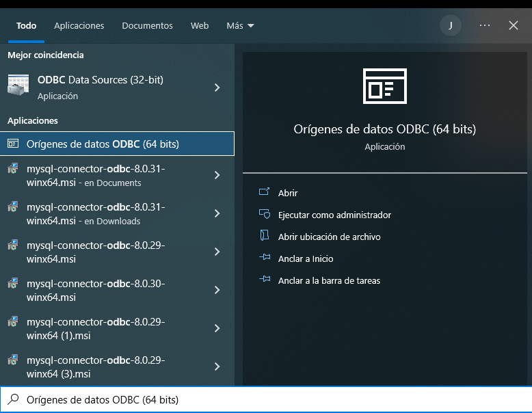Click installer icon of 8.0.29-winx64 (3).msi

click(13, 360)
